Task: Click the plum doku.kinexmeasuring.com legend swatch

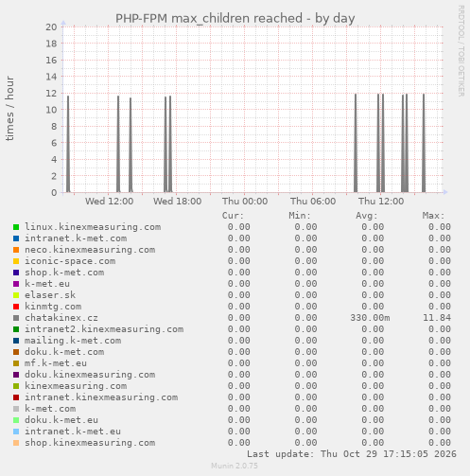Action: [16, 375]
